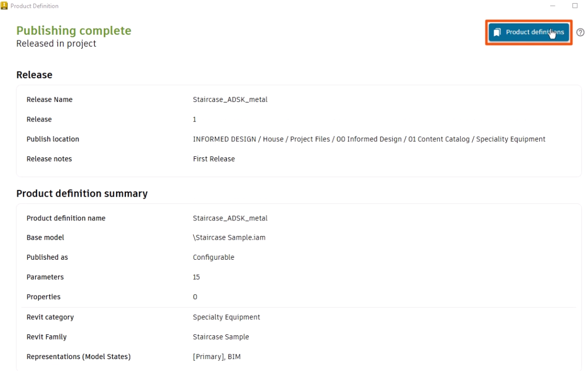Minimize the Product Definition window

click(x=553, y=6)
